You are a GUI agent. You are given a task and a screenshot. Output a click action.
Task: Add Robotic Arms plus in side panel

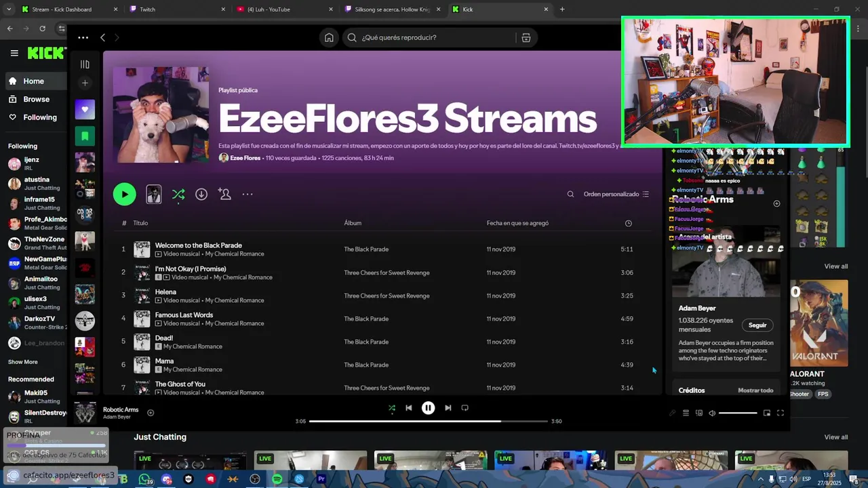click(x=776, y=203)
